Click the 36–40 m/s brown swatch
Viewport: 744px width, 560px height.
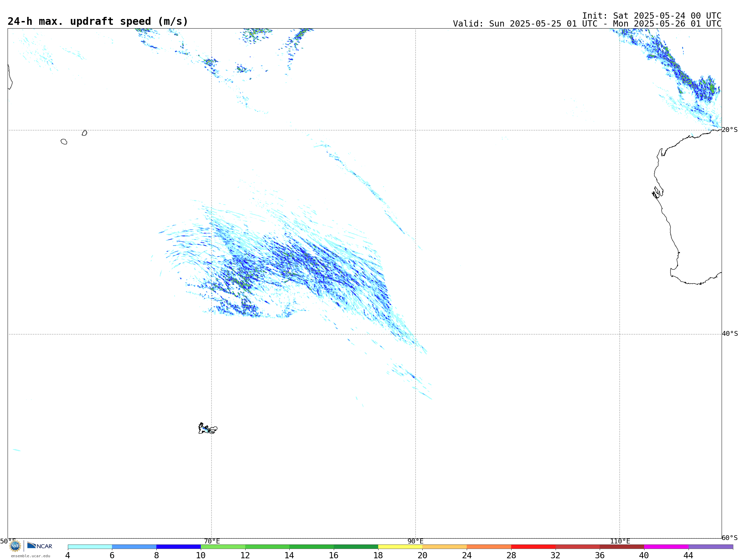622,547
